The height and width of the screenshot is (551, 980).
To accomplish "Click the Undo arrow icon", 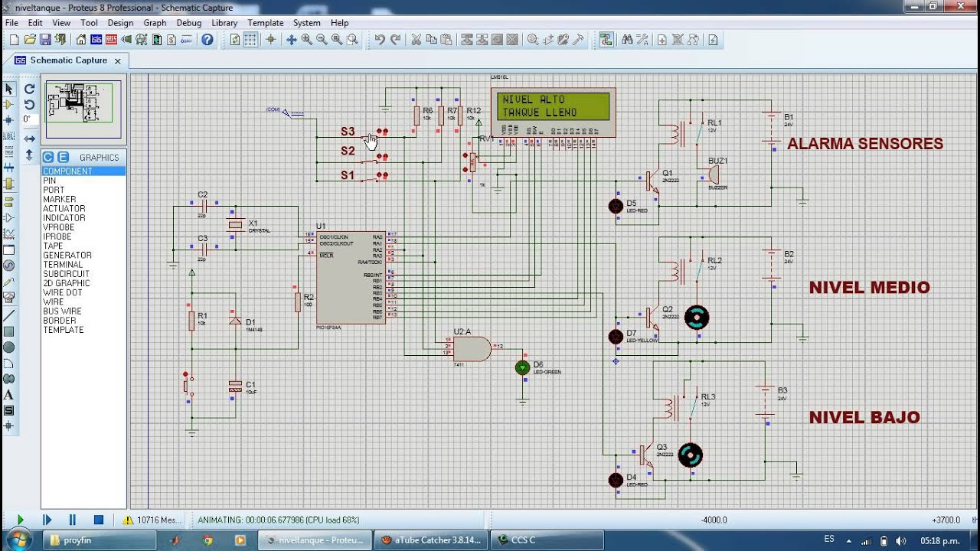I will click(380, 40).
